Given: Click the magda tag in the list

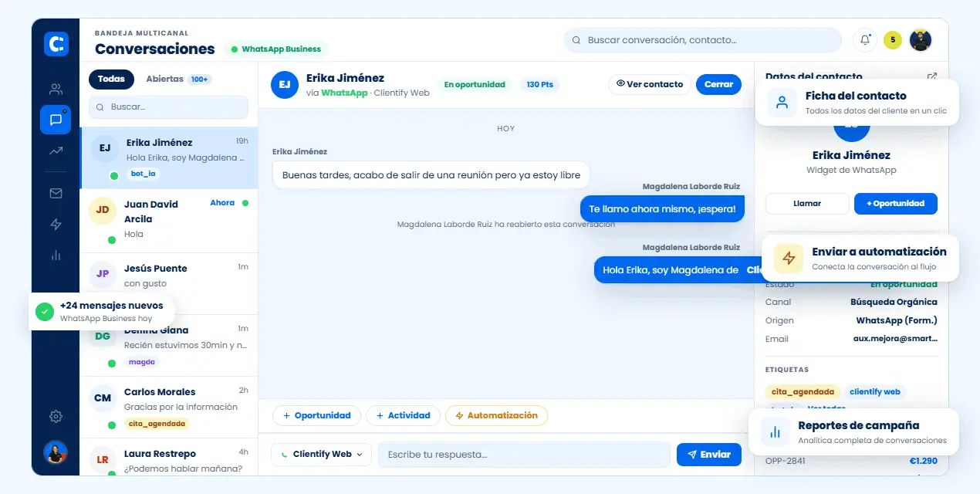Looking at the screenshot, I should (141, 362).
